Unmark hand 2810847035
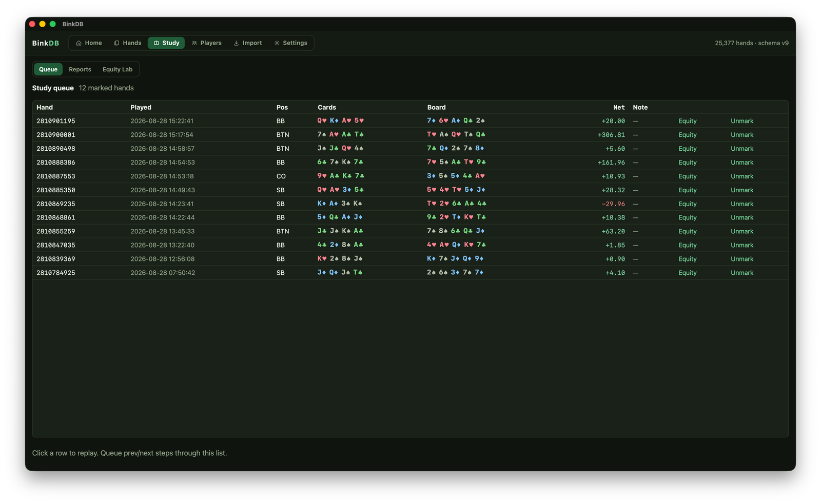 [x=742, y=245]
